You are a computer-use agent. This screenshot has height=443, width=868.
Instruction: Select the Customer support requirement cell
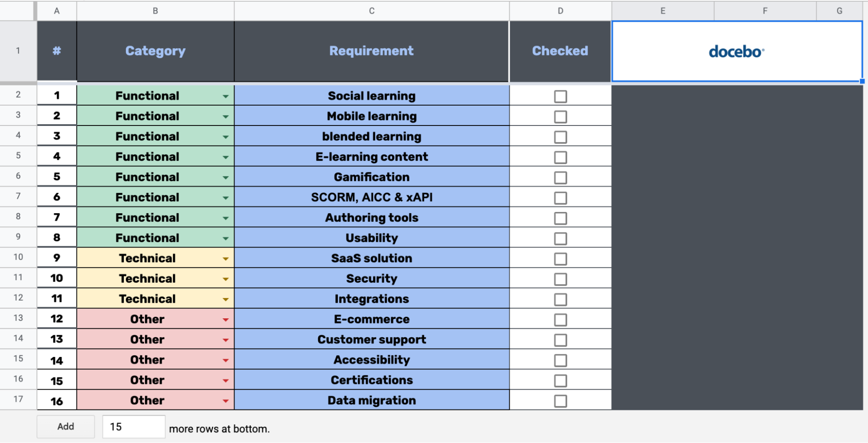click(x=371, y=339)
